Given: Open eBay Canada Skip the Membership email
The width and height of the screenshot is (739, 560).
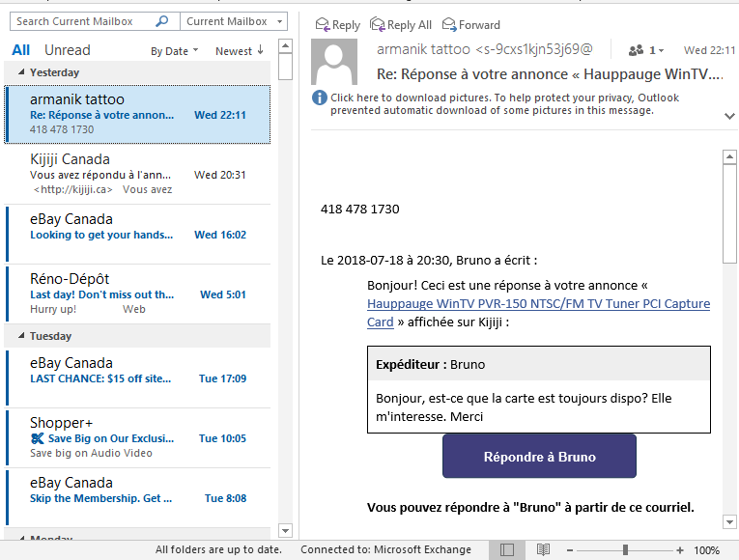Looking at the screenshot, I should tap(137, 497).
